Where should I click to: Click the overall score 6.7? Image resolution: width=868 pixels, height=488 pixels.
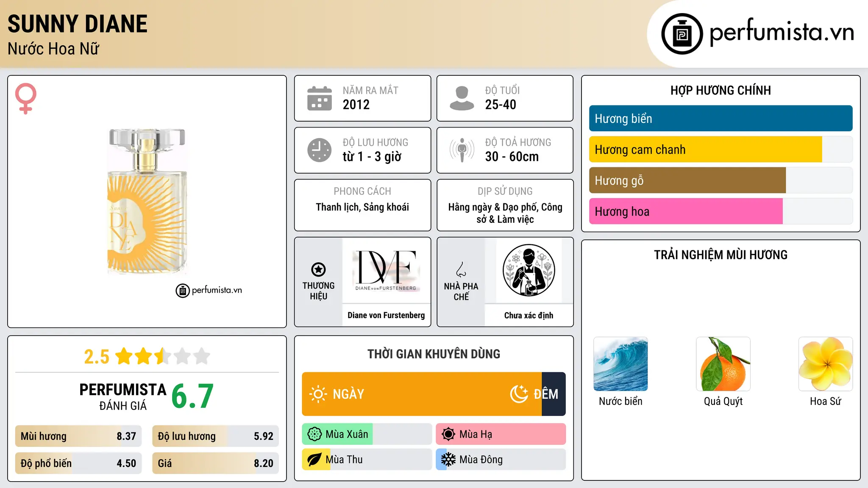coord(192,396)
